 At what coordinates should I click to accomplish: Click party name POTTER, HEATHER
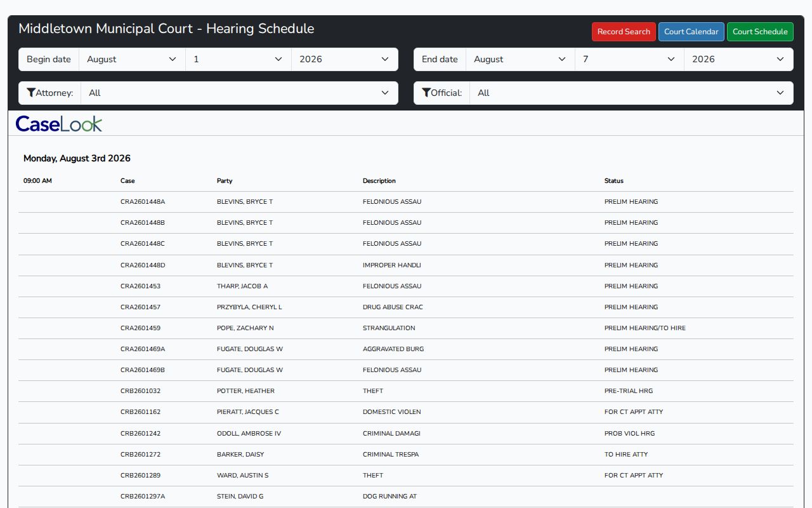click(246, 391)
